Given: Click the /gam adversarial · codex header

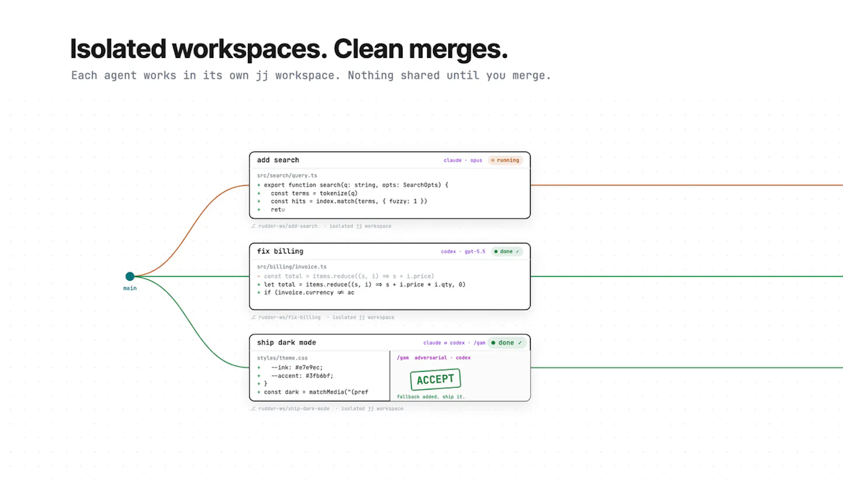Looking at the screenshot, I should click(434, 358).
